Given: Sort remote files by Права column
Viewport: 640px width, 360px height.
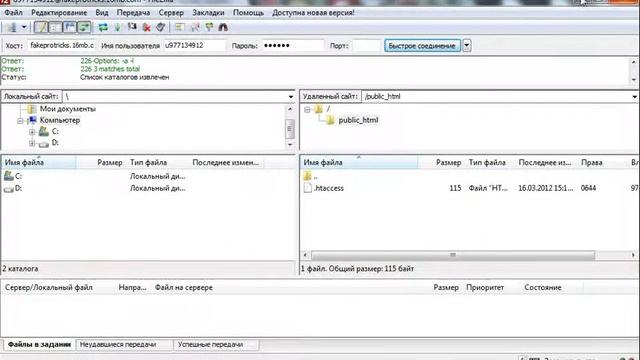Looking at the screenshot, I should click(591, 162).
